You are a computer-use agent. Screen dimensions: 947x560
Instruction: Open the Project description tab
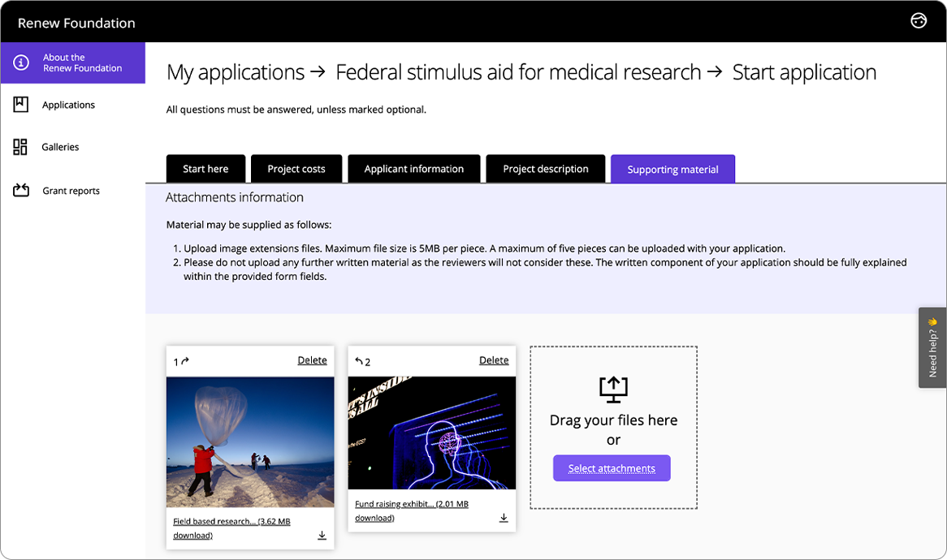click(x=545, y=168)
